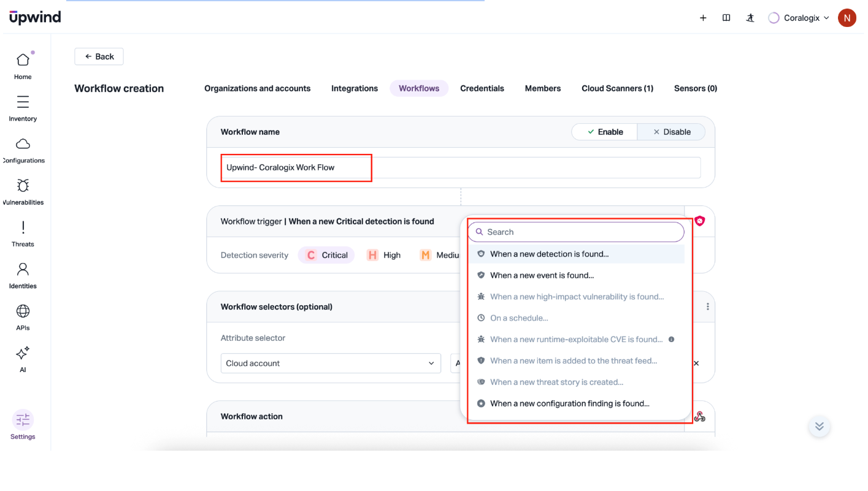Disable the workflow
Screen dimensions: 868x491
(672, 132)
